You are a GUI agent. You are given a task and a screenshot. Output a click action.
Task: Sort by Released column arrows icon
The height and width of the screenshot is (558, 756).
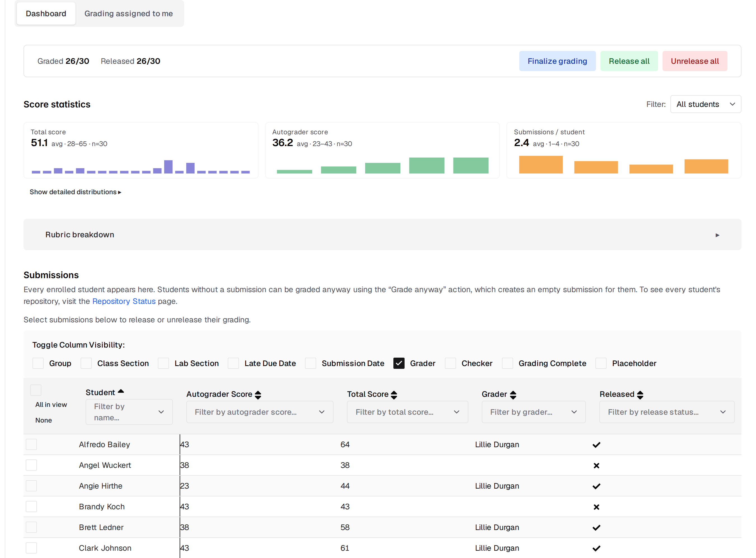640,395
